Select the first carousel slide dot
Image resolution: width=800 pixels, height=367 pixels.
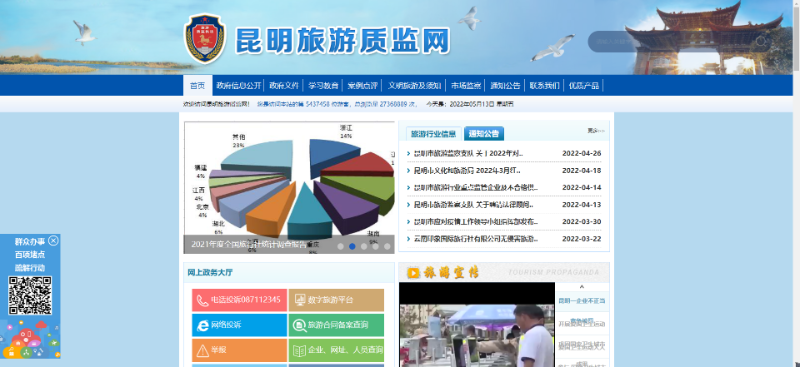(x=340, y=246)
